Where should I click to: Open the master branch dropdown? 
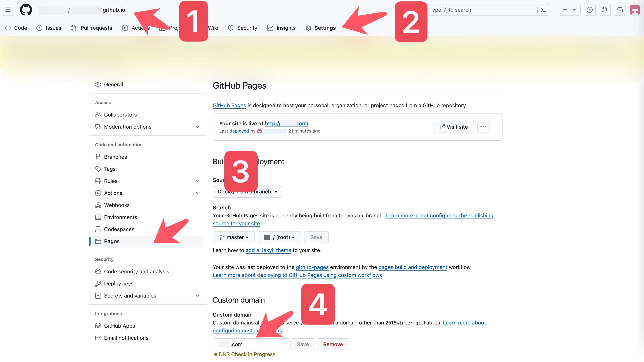234,237
